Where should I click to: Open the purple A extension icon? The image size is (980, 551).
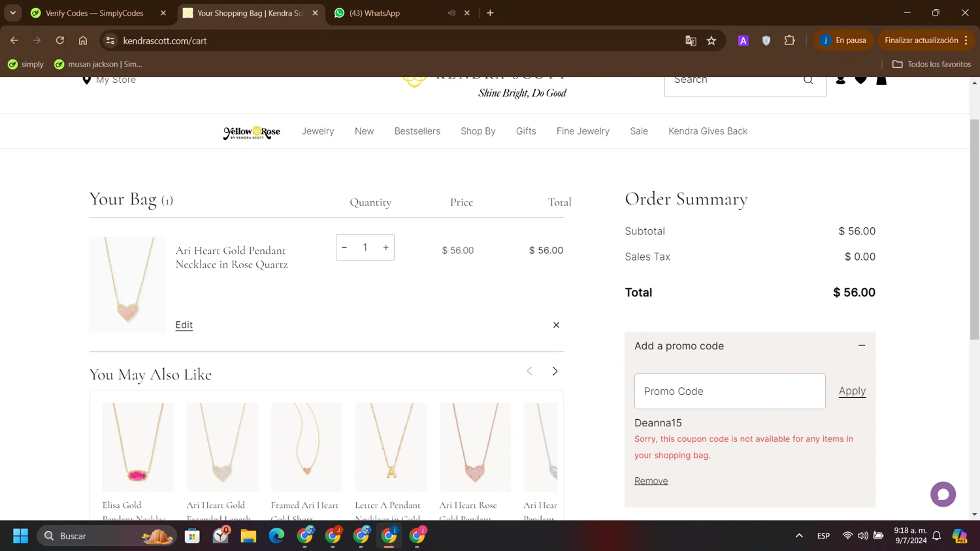(743, 40)
